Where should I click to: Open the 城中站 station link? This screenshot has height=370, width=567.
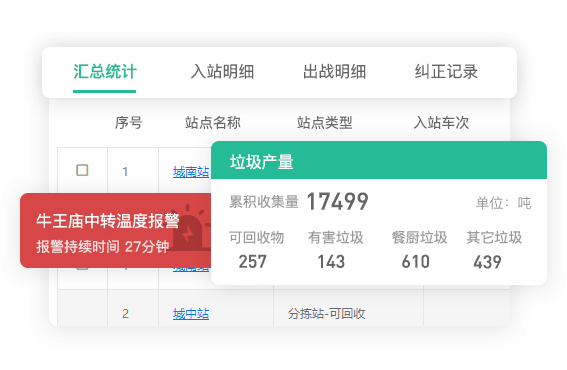tap(191, 314)
